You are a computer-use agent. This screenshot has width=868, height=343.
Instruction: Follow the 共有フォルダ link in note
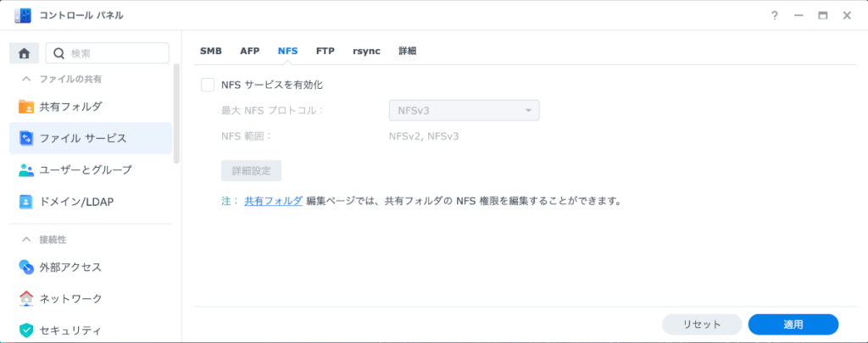click(274, 201)
